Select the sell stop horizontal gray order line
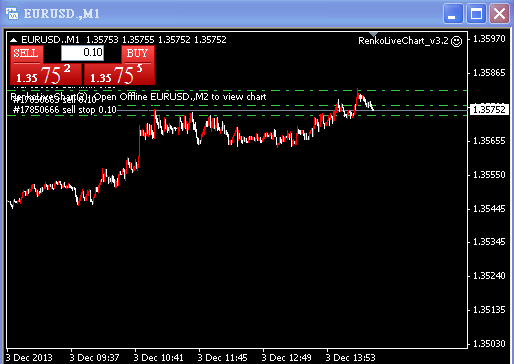This screenshot has height=364, width=514. tap(292, 110)
